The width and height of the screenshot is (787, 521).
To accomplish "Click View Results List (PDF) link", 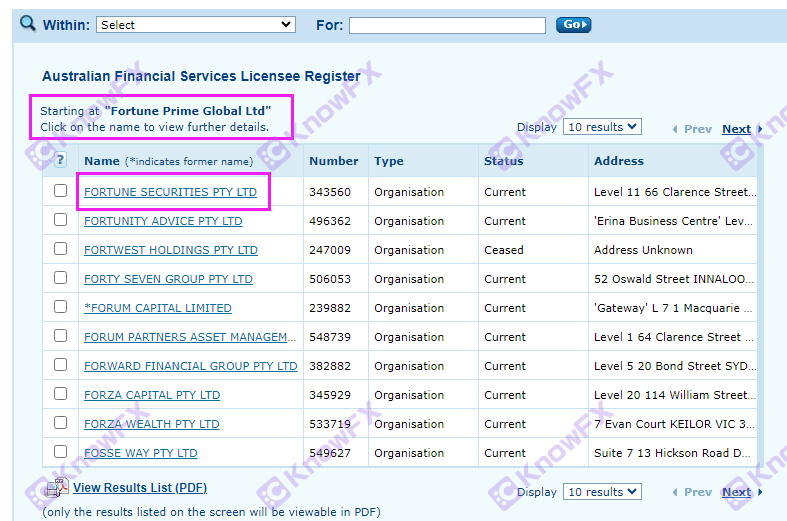I will pyautogui.click(x=140, y=488).
